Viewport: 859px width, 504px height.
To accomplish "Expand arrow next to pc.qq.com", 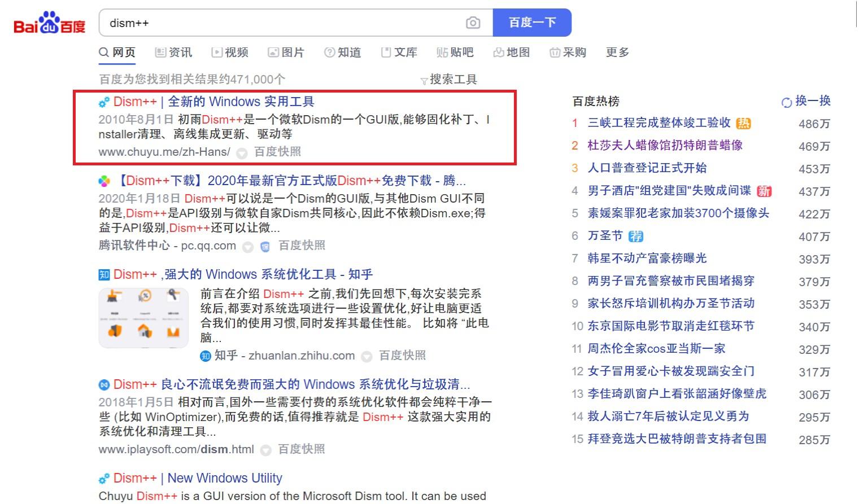I will [x=247, y=247].
